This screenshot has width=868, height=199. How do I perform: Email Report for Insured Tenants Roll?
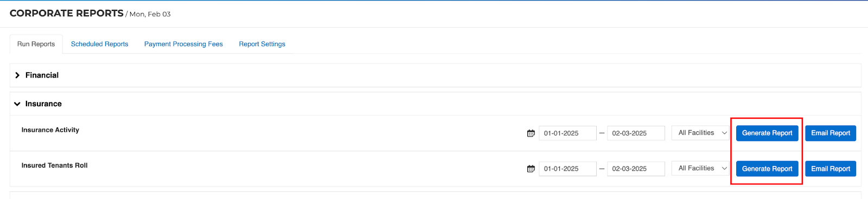tap(831, 169)
